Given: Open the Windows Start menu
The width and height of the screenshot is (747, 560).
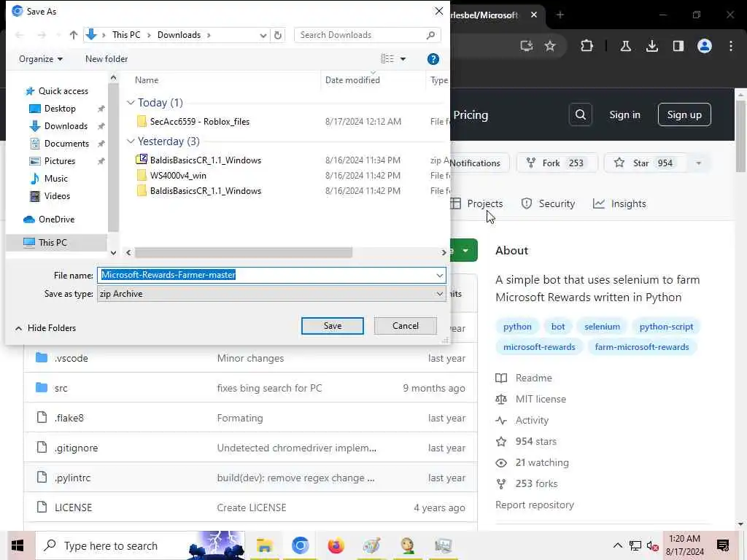Looking at the screenshot, I should click(18, 545).
